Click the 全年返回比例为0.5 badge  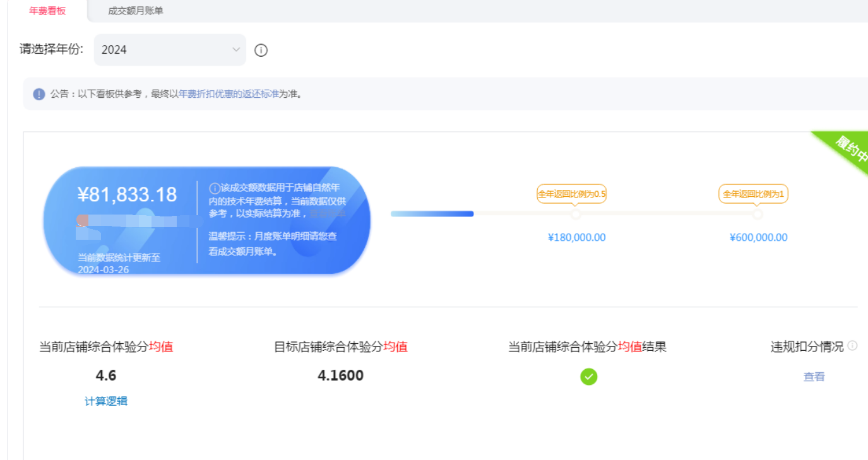pos(571,194)
